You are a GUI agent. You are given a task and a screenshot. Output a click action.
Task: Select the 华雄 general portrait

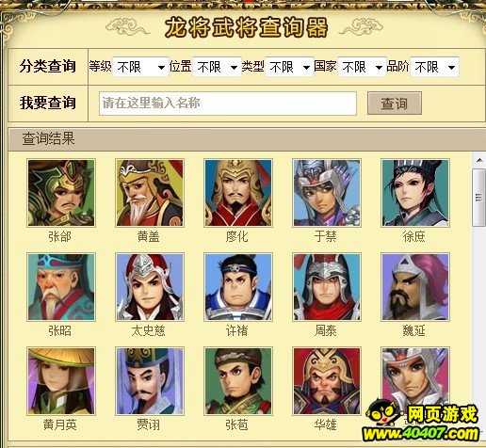[327, 381]
